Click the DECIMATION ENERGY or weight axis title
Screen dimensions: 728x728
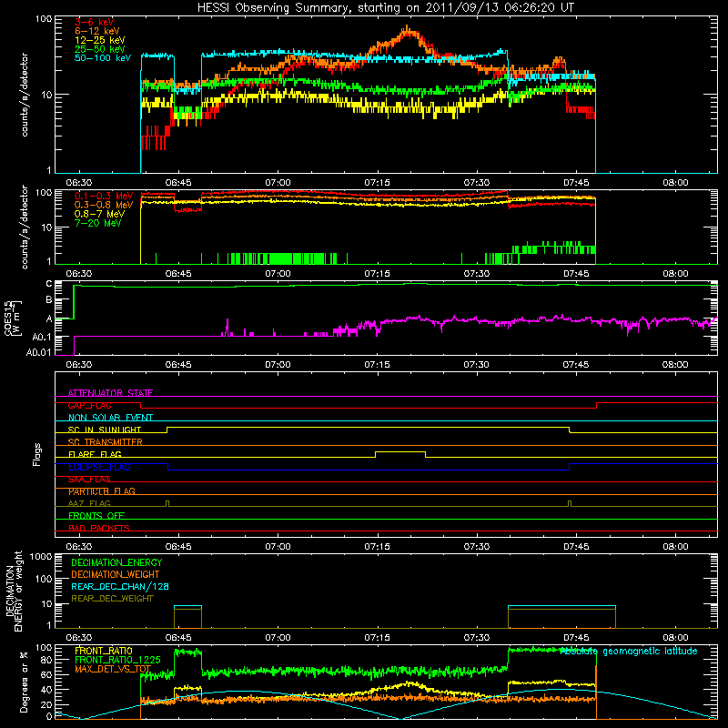click(x=14, y=591)
